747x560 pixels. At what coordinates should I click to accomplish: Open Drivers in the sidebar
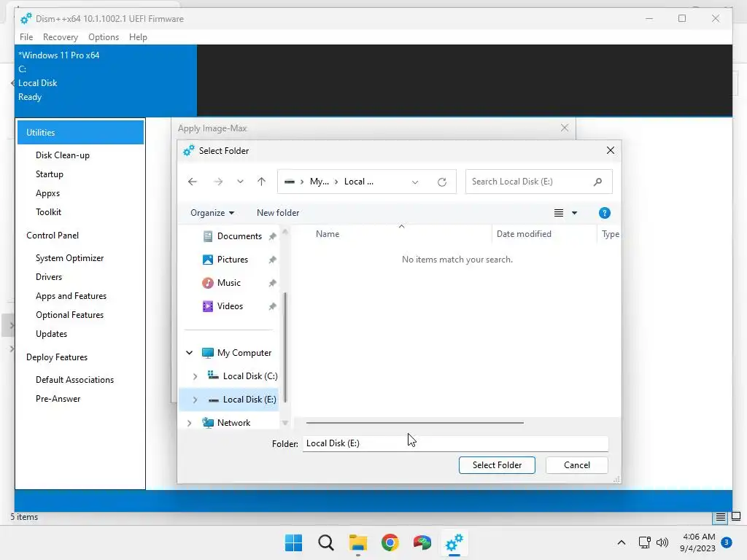49,277
